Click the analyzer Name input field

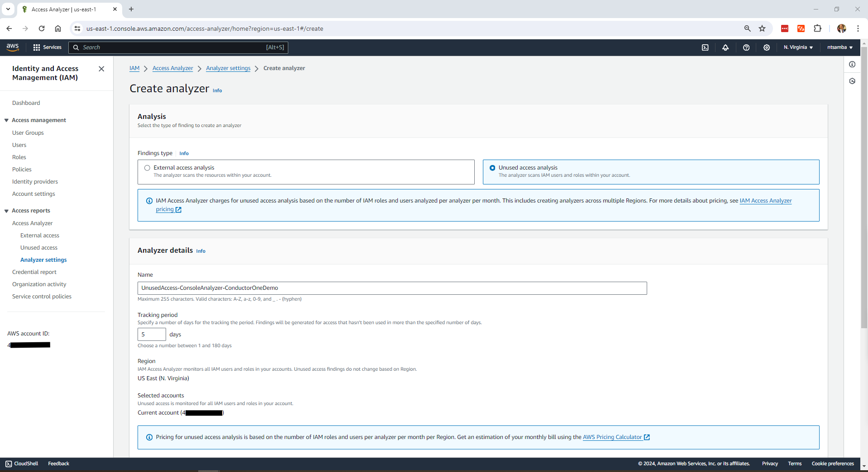[392, 288]
